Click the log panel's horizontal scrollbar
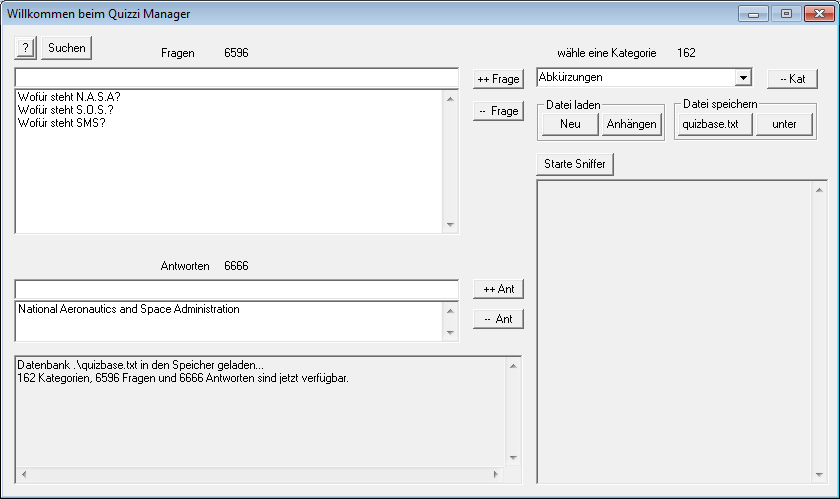This screenshot has width=840, height=499. [258, 473]
